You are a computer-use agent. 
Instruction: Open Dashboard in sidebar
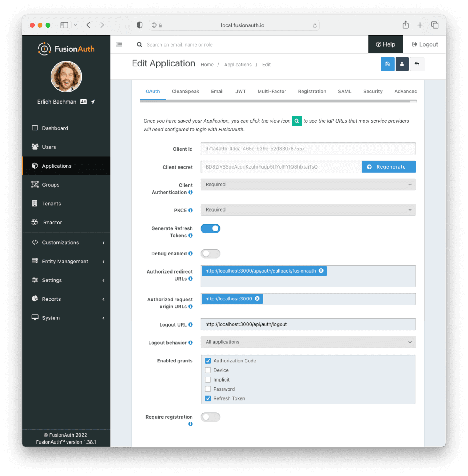pyautogui.click(x=66, y=128)
